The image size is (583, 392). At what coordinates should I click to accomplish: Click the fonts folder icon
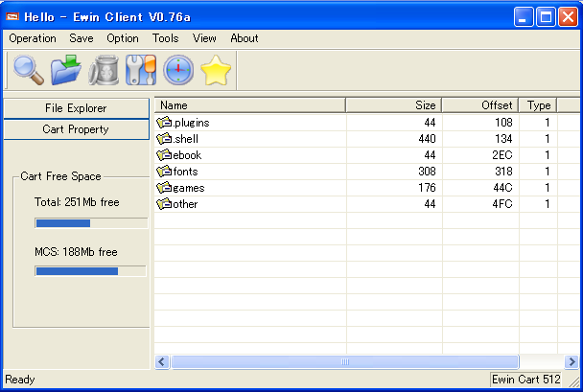coord(164,172)
